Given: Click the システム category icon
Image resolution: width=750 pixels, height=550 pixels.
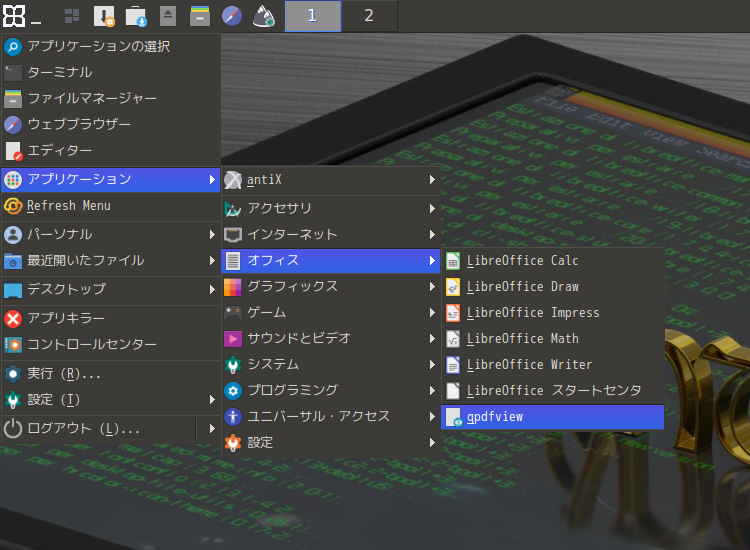Looking at the screenshot, I should tap(233, 365).
